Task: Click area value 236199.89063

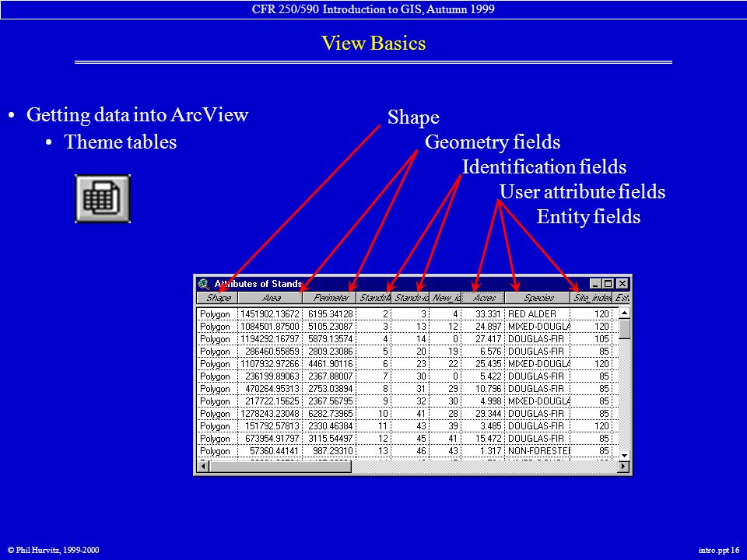Action: click(x=272, y=376)
